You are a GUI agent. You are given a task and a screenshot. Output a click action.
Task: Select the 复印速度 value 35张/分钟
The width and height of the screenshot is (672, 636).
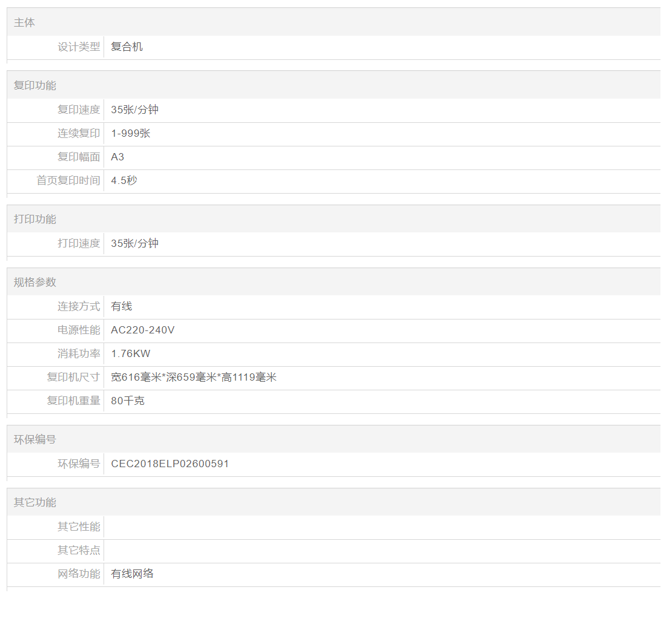tap(134, 110)
